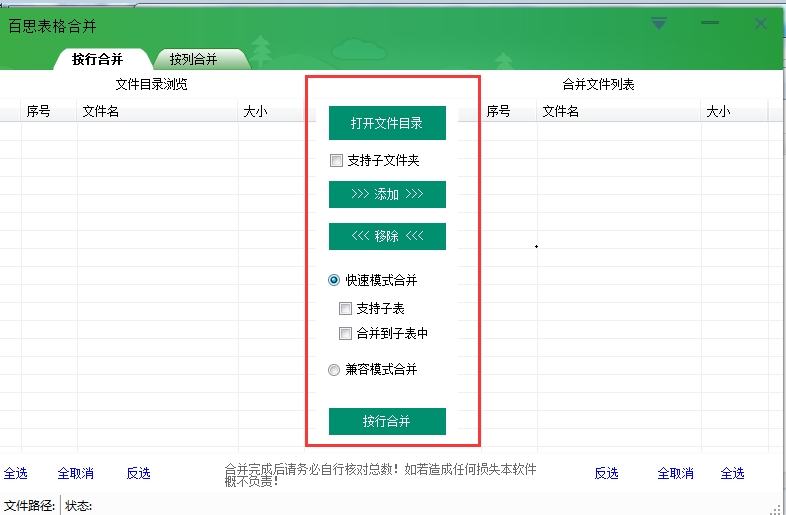
Task: Select the 快速模式合并 radio button
Action: [x=334, y=280]
